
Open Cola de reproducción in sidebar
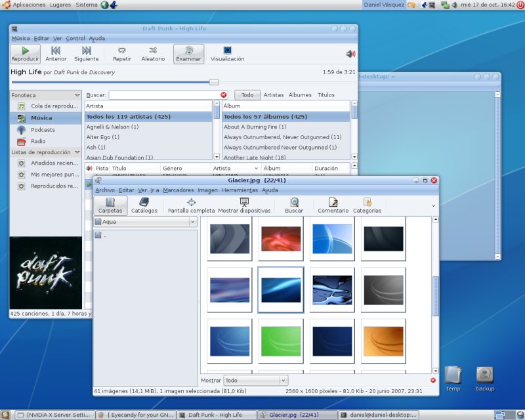[x=46, y=106]
